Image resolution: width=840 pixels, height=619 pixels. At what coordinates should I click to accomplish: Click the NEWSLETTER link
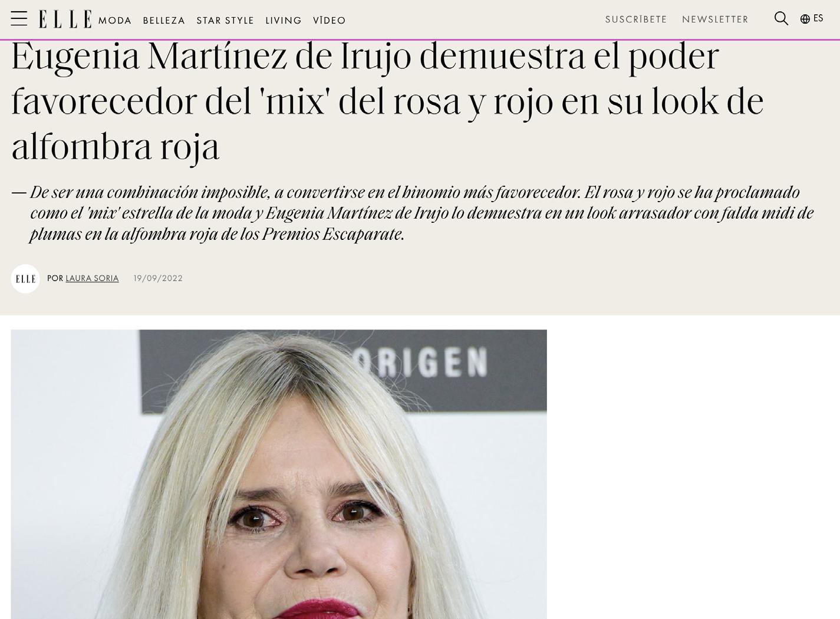point(715,19)
